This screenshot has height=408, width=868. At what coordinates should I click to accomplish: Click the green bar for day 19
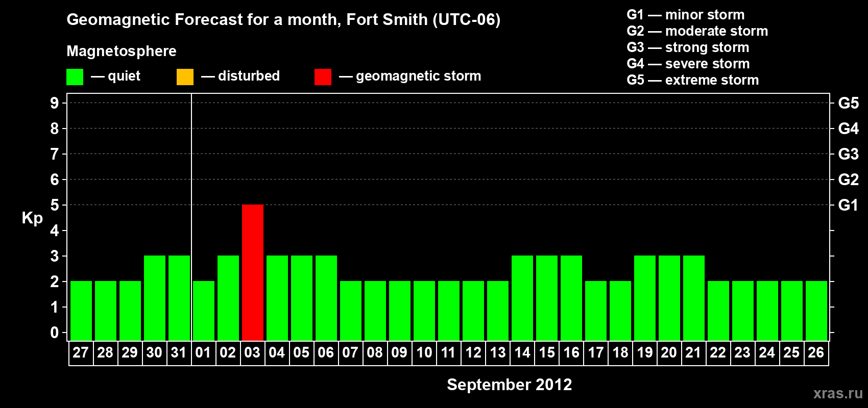coord(645,298)
